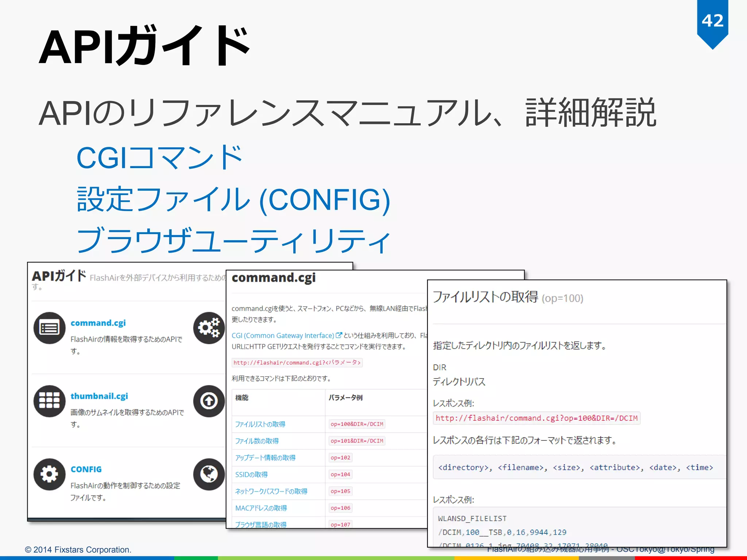Click the ディレクトリパス description text

pos(459,382)
